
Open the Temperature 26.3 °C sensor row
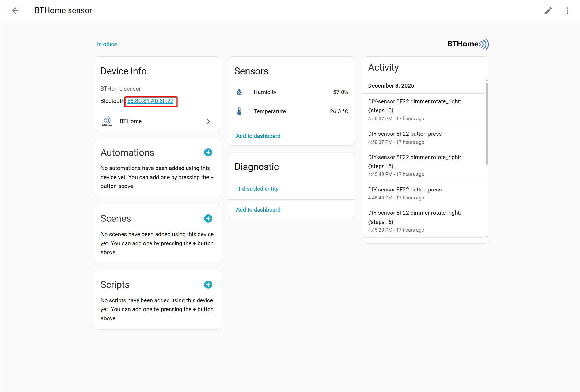pos(291,111)
